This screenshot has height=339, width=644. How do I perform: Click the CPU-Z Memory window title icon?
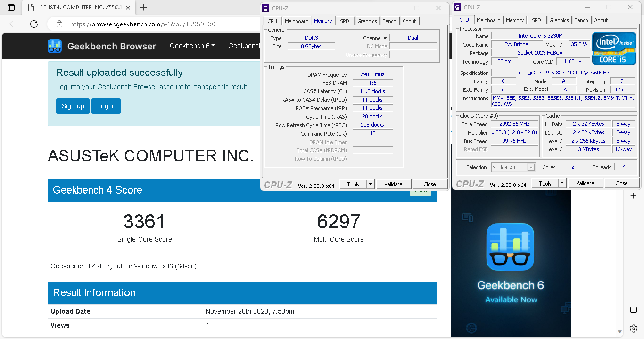265,8
